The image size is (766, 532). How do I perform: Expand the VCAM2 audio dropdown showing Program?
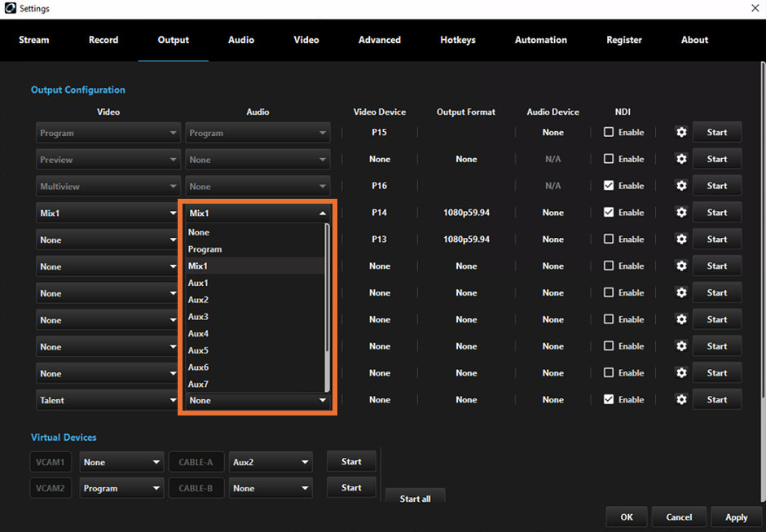pos(121,488)
